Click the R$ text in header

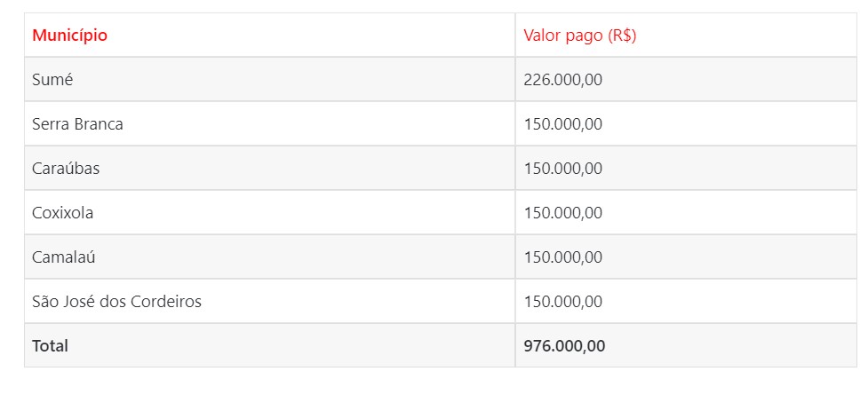(622, 36)
